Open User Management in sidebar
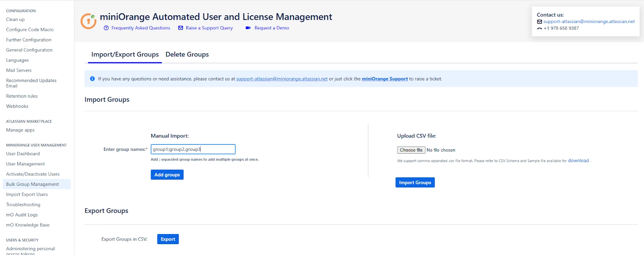 [x=25, y=164]
